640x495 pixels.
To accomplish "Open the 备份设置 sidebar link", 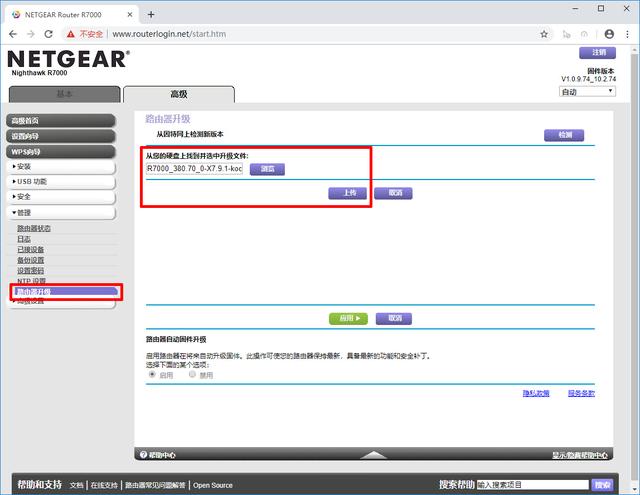I will [x=30, y=260].
